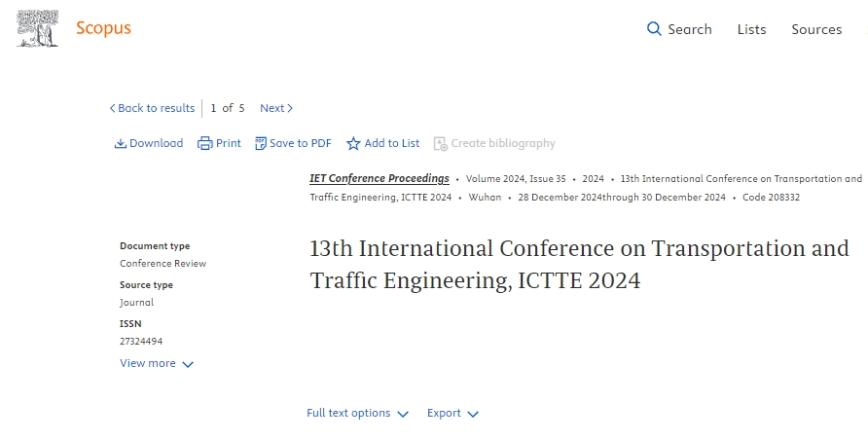Click the Elsevier tree logo
Screen dimensions: 868x440
pos(37,28)
